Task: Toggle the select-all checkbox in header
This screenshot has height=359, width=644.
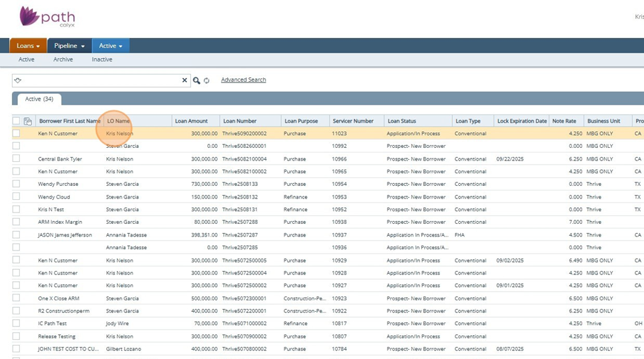Action: [x=16, y=121]
